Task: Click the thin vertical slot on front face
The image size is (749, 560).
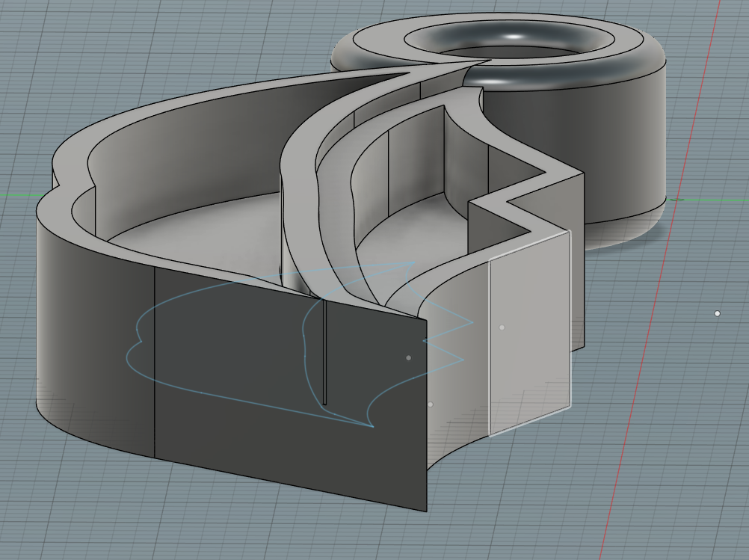Action: pos(324,351)
